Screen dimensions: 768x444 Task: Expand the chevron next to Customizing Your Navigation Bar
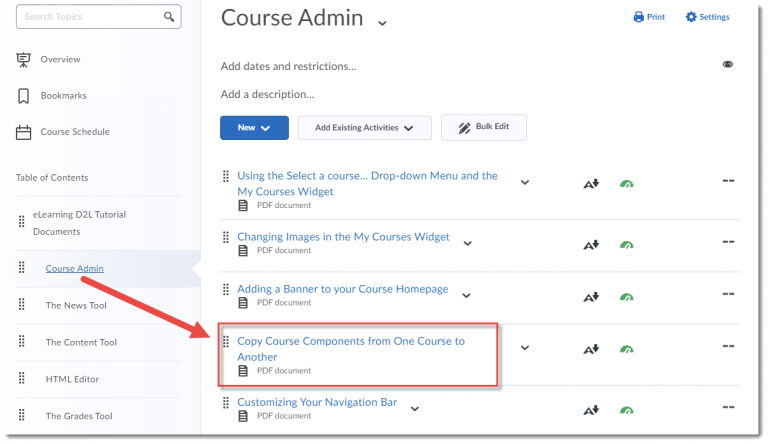tap(414, 408)
